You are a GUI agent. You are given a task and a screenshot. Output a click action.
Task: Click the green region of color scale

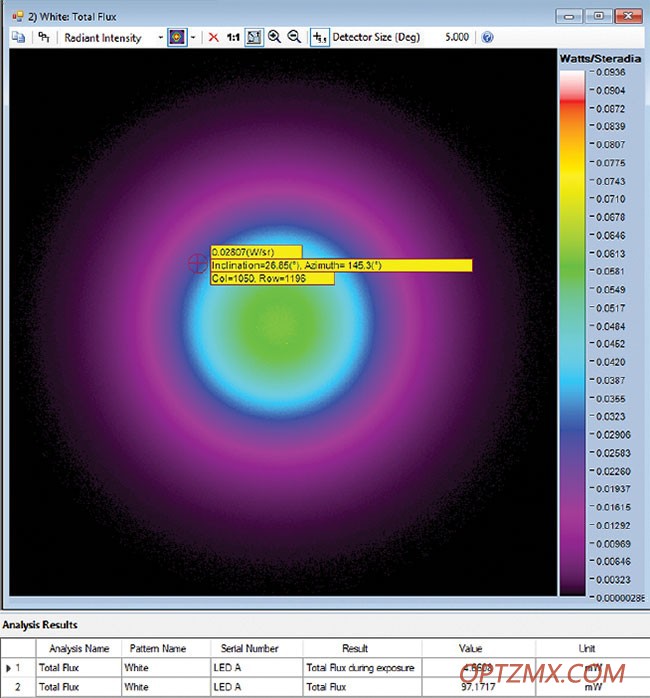tap(572, 267)
